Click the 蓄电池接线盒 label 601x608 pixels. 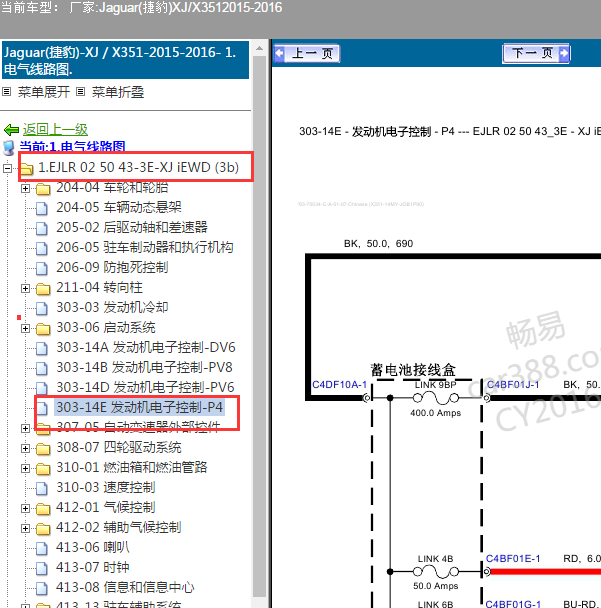tap(413, 370)
